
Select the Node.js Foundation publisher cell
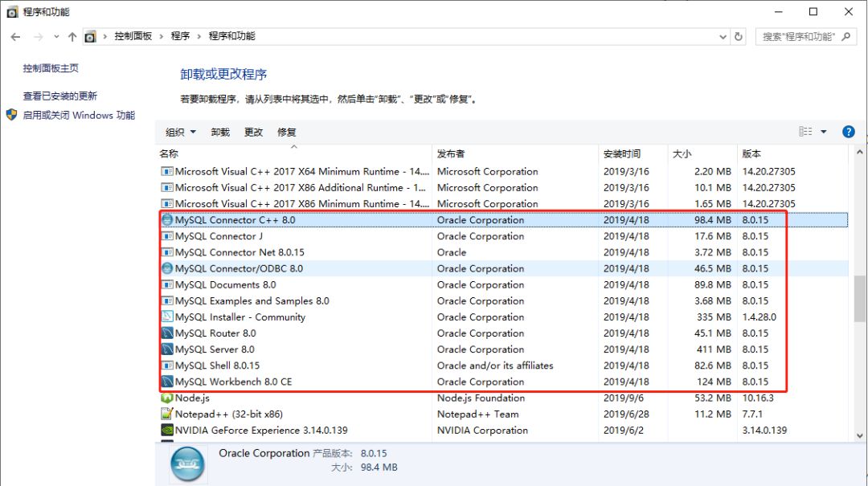[x=481, y=398]
